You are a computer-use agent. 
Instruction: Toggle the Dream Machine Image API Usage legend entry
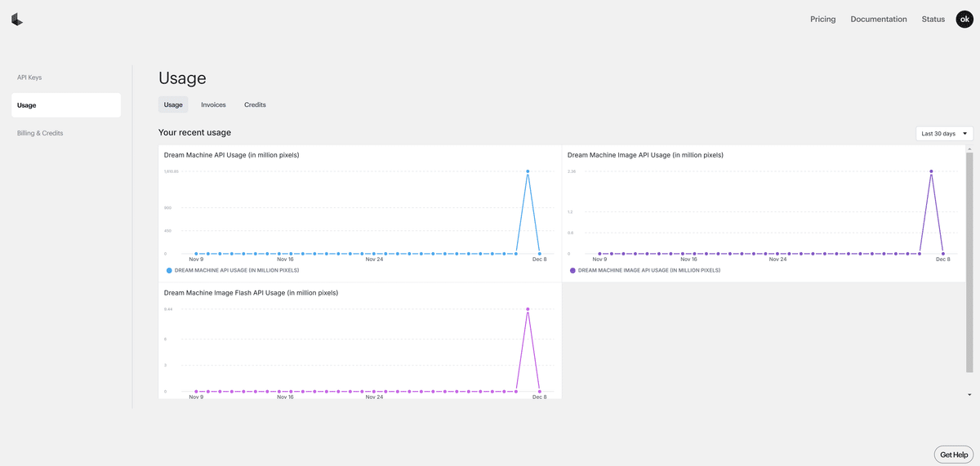tap(645, 269)
